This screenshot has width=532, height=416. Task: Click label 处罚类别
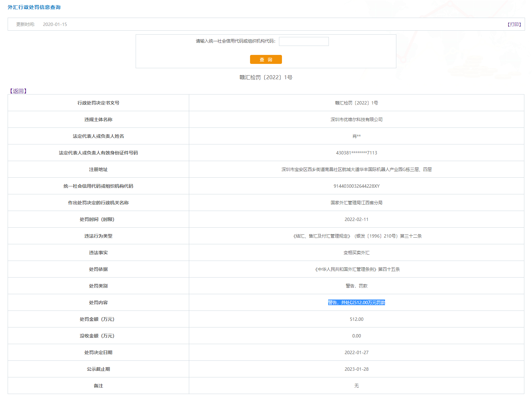pos(98,286)
